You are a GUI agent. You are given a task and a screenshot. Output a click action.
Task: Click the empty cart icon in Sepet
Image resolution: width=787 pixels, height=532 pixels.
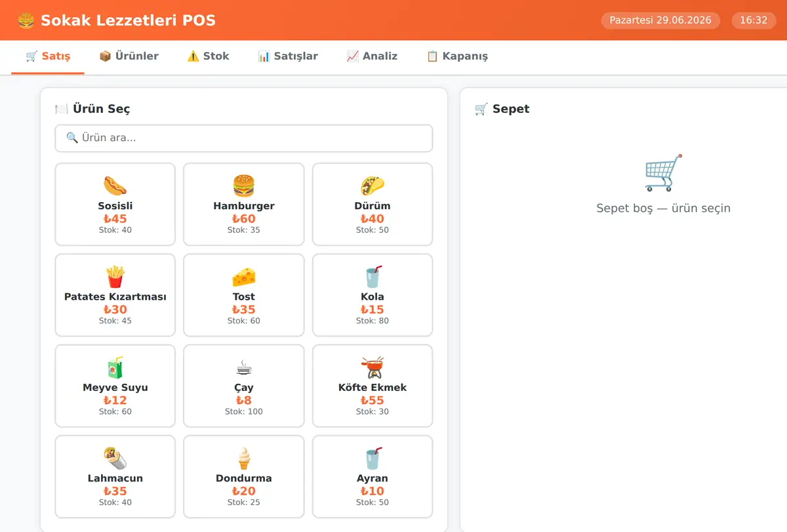pos(663,173)
